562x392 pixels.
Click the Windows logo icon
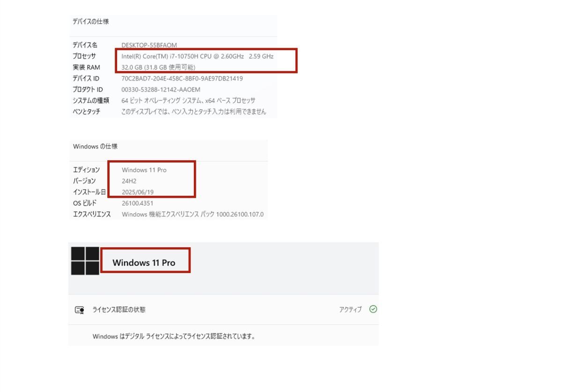tap(85, 261)
